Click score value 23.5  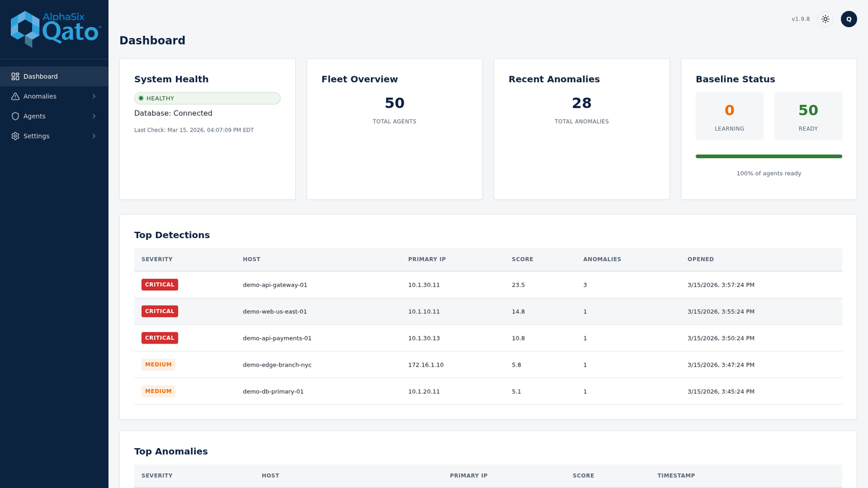[x=518, y=285]
